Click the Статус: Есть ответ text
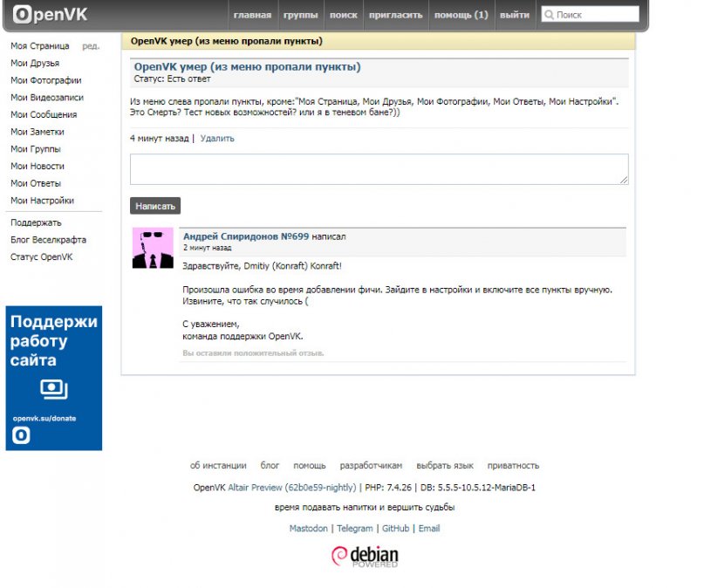This screenshot has height=588, width=704. 172,79
